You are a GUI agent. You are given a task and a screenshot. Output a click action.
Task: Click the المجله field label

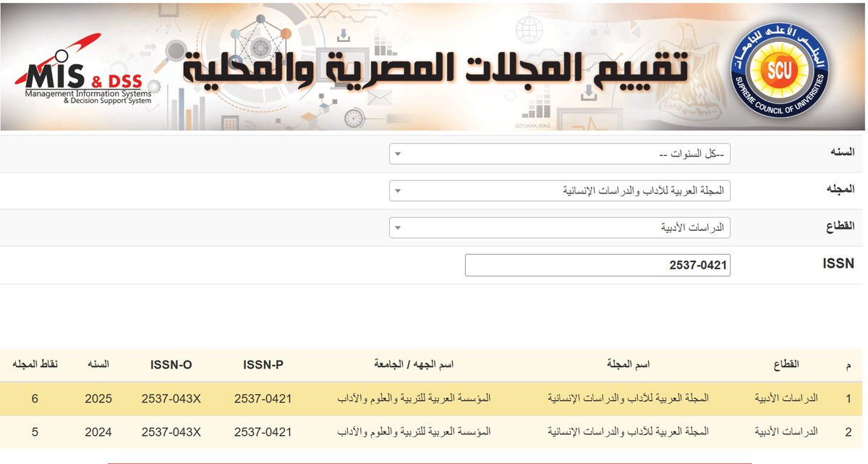(x=841, y=190)
